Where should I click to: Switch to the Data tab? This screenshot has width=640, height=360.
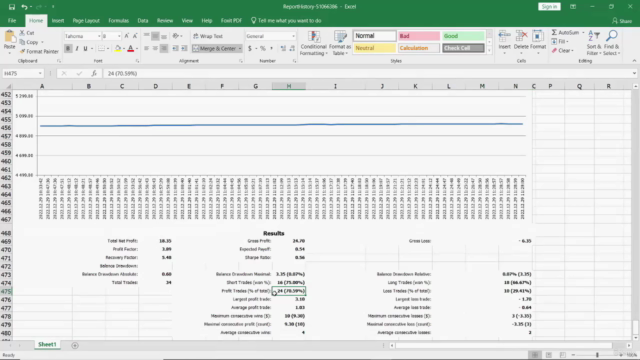tap(142, 20)
